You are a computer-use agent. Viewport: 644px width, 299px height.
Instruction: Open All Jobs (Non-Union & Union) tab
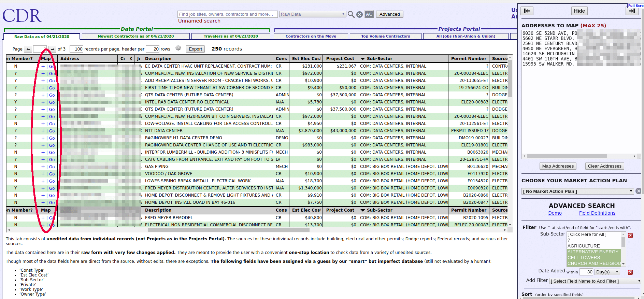point(466,36)
